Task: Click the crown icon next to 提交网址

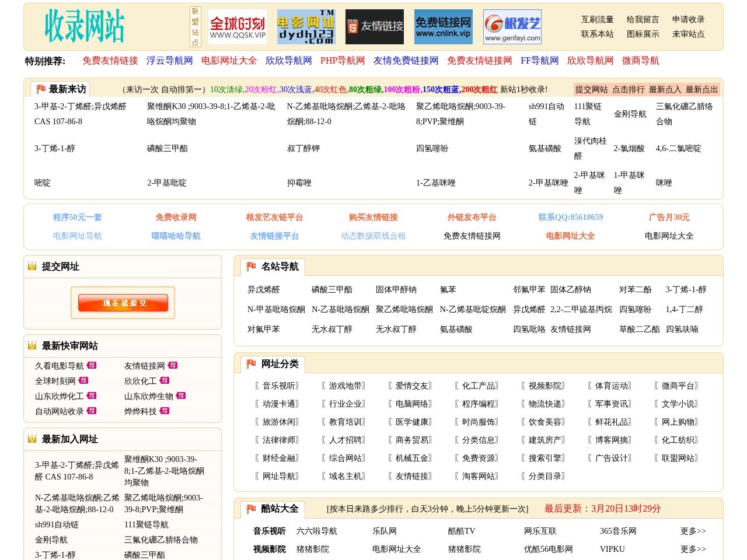Action: pos(32,267)
